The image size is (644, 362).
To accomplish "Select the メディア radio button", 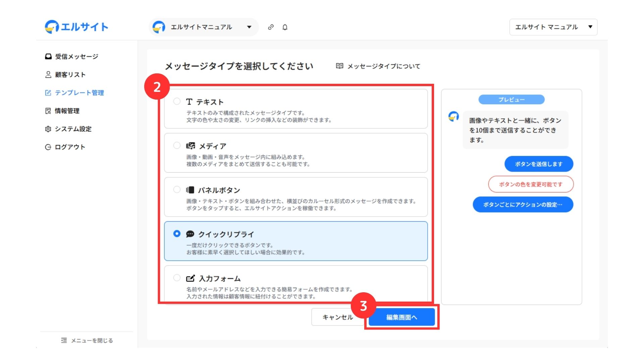I will coord(177,145).
